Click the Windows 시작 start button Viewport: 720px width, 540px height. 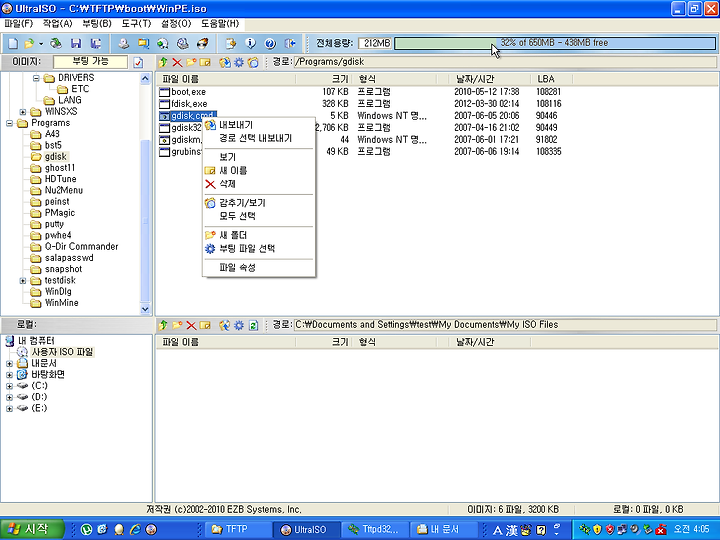click(x=32, y=529)
